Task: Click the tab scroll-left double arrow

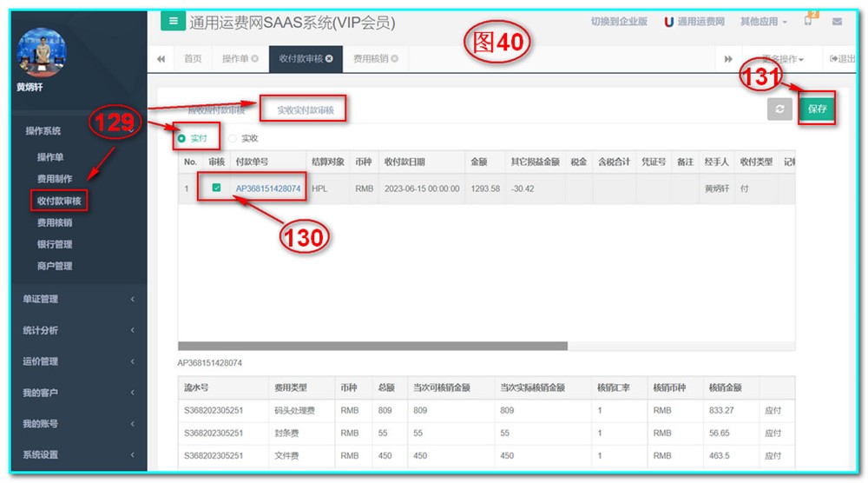Action: (x=161, y=59)
